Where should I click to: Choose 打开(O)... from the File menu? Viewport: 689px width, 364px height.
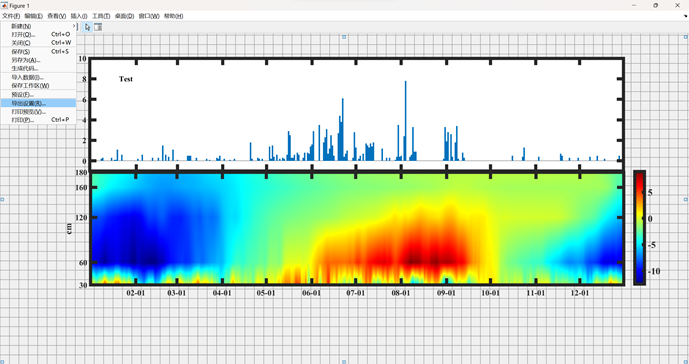(x=38, y=34)
